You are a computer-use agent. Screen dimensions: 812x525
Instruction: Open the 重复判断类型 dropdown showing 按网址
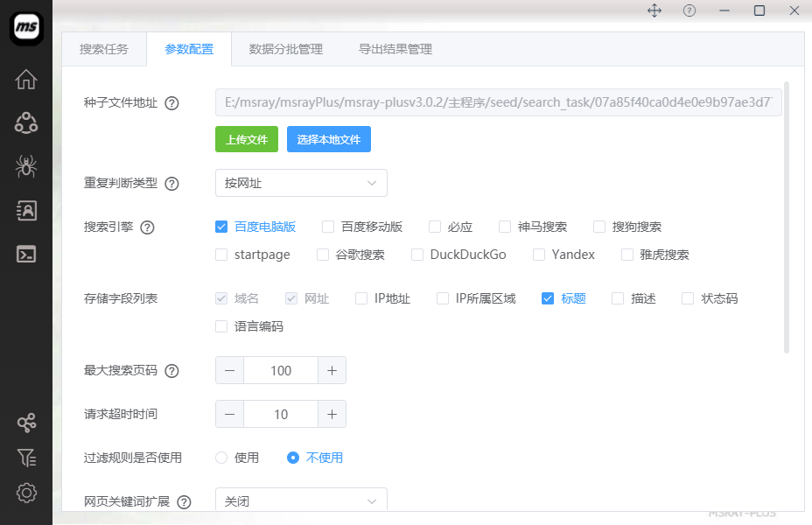pos(301,183)
